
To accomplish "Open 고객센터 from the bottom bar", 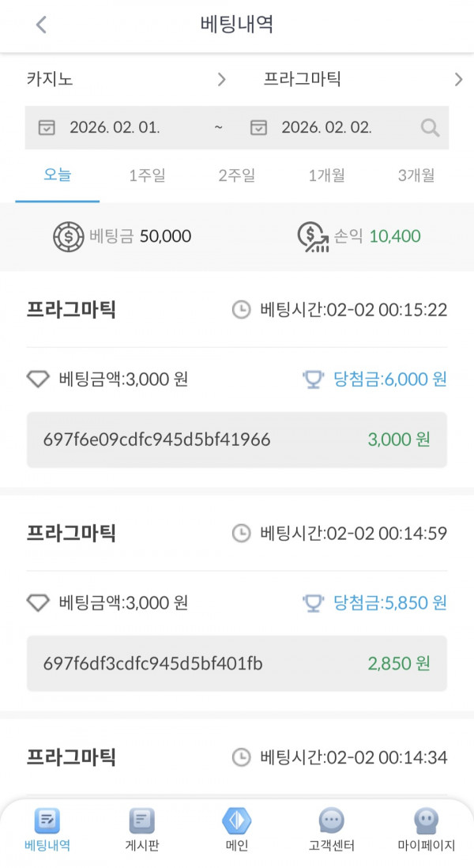I will point(330,830).
